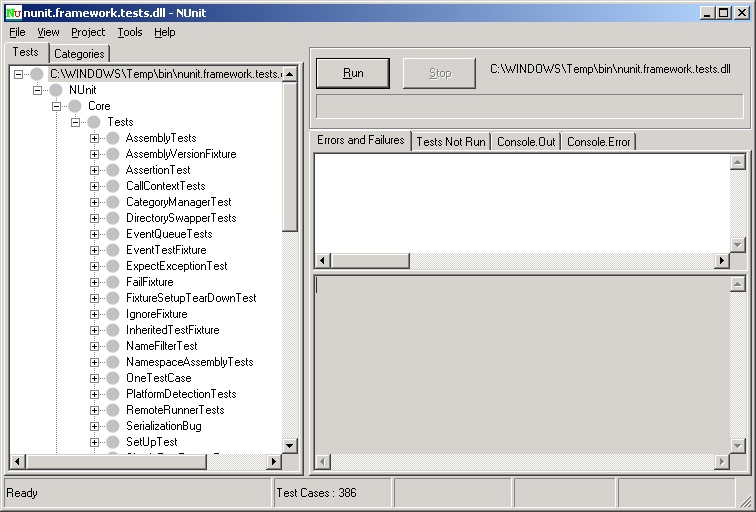The width and height of the screenshot is (756, 512).
Task: Expand the EventTestFixture node
Action: pos(94,250)
